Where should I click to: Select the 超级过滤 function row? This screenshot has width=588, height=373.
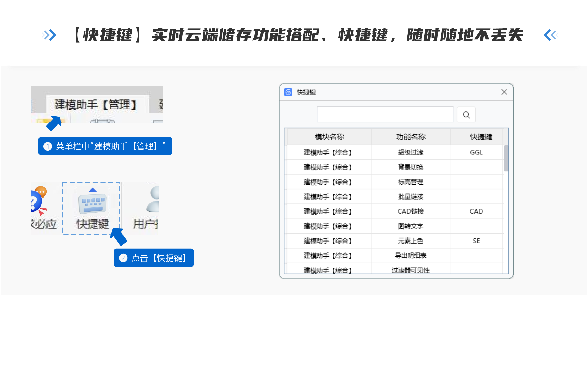coord(411,153)
